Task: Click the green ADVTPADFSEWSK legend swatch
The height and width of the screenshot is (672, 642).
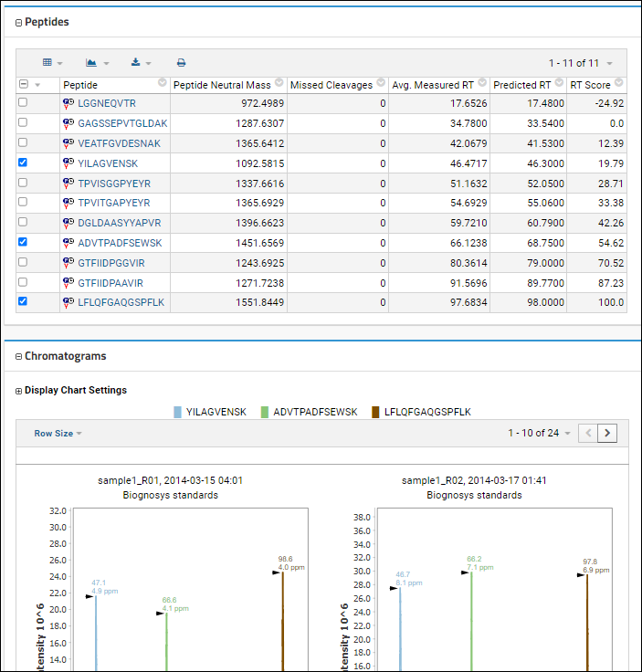Action: (x=265, y=413)
